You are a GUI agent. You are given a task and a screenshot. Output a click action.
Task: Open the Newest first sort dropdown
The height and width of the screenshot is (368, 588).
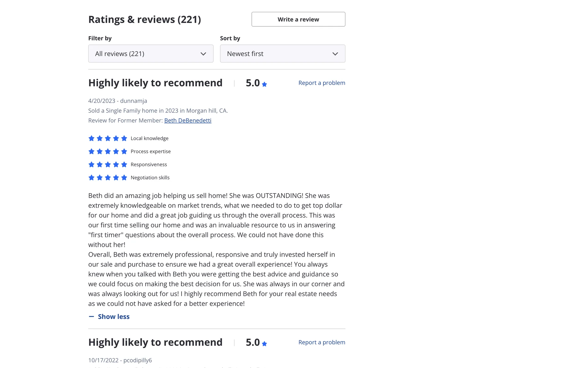click(x=282, y=54)
